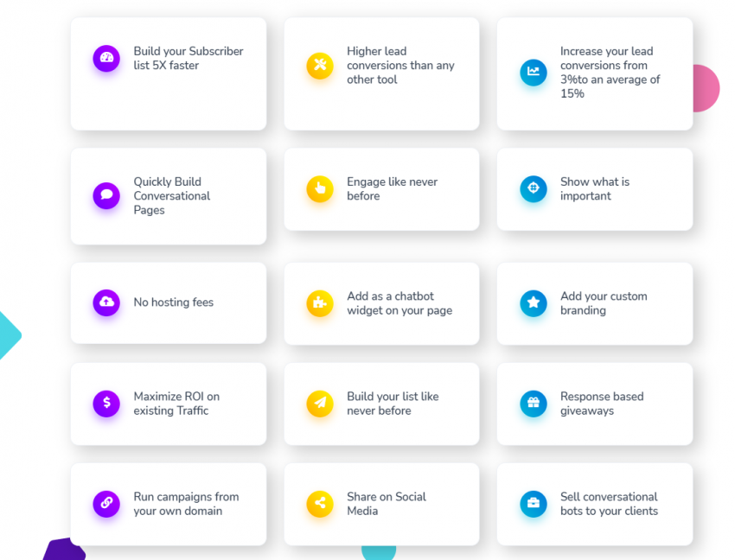Click 'Response based giveaways' text
Image resolution: width=735 pixels, height=560 pixels.
(602, 404)
